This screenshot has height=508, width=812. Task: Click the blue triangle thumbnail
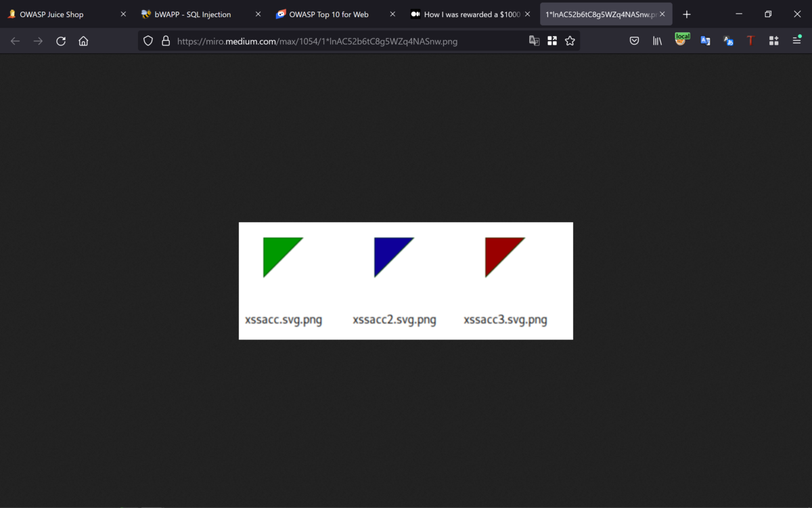coord(394,257)
